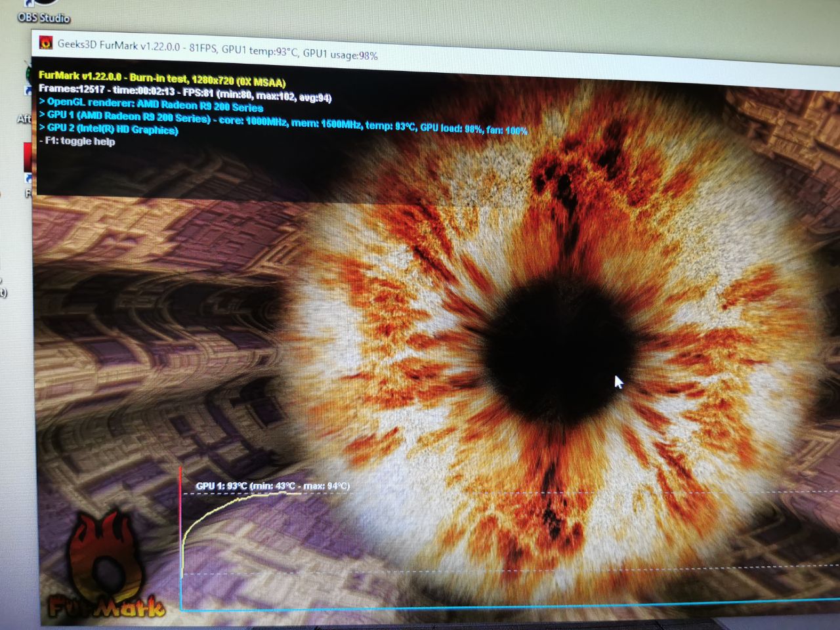Click the 'OpenGL renderer: AMD Radeon R9 200 Series' line
The image size is (840, 630).
(x=152, y=104)
